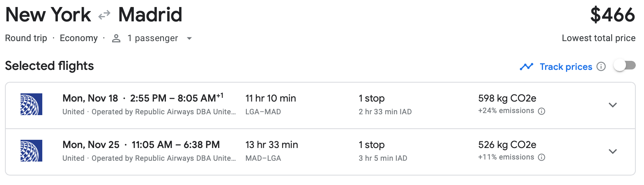Click the 2 hr 33 min IAD layover
This screenshot has width=644, height=185.
(385, 112)
